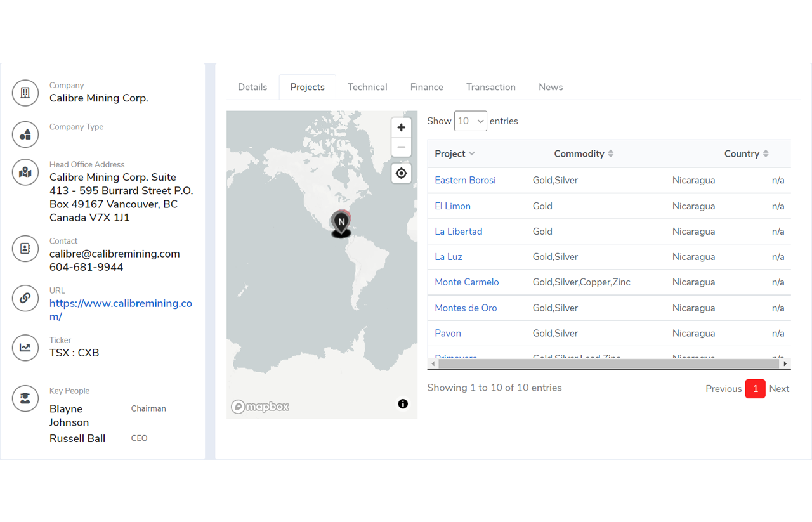Click the Contact card icon
Screen dimensions: 812x522
[25, 249]
